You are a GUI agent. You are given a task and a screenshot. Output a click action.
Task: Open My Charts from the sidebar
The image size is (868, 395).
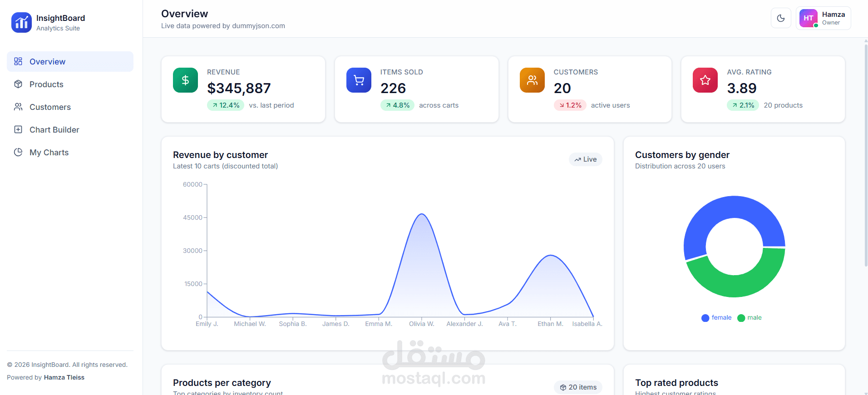coord(70,153)
